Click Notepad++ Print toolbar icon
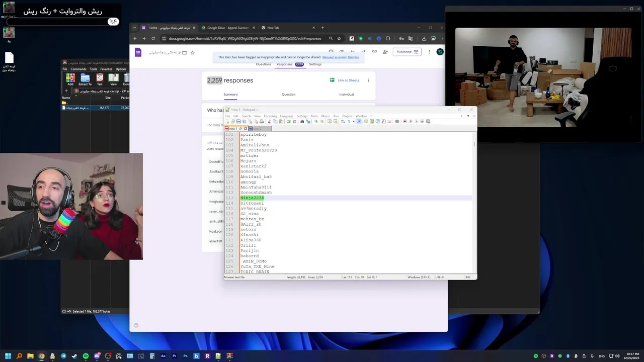 (262, 121)
